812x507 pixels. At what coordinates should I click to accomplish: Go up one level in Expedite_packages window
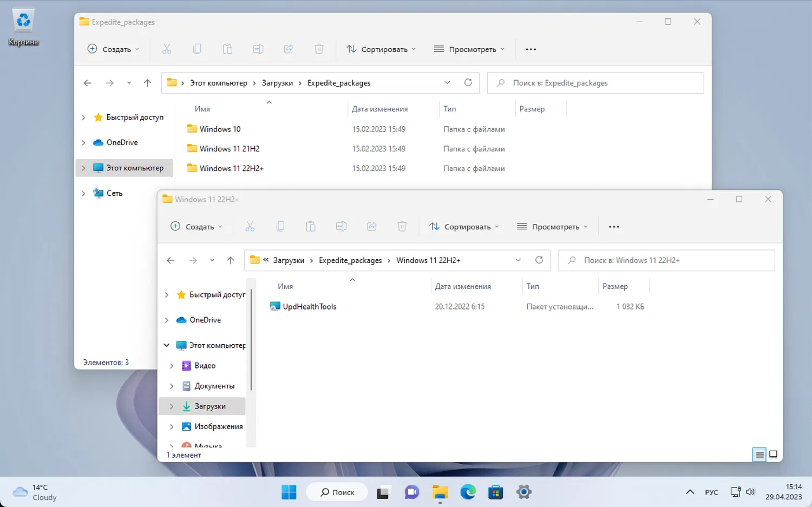click(x=147, y=83)
